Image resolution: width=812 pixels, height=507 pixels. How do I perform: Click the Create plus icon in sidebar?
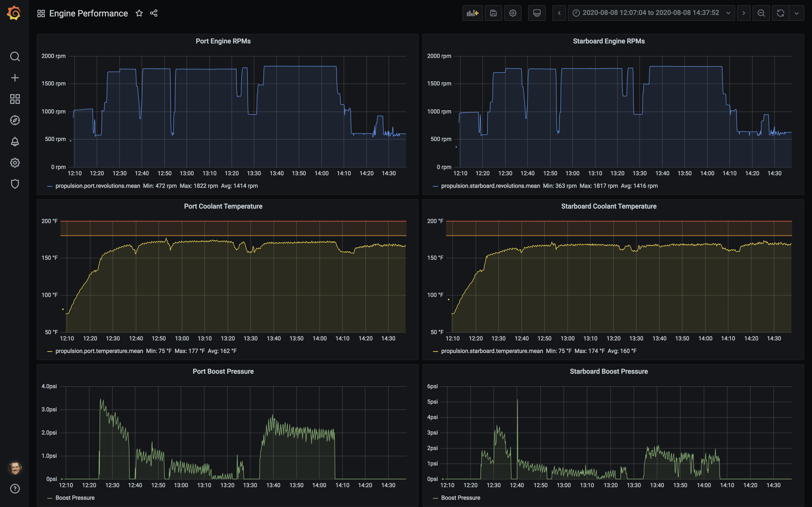coord(15,78)
